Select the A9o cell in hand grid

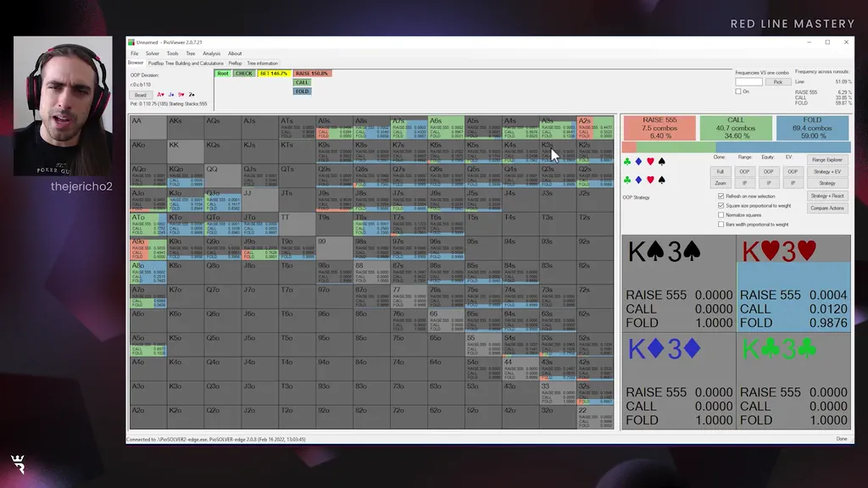tap(147, 248)
